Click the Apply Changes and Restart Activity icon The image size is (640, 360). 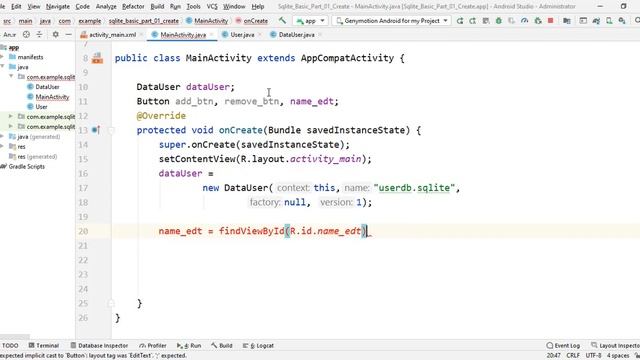click(460, 20)
